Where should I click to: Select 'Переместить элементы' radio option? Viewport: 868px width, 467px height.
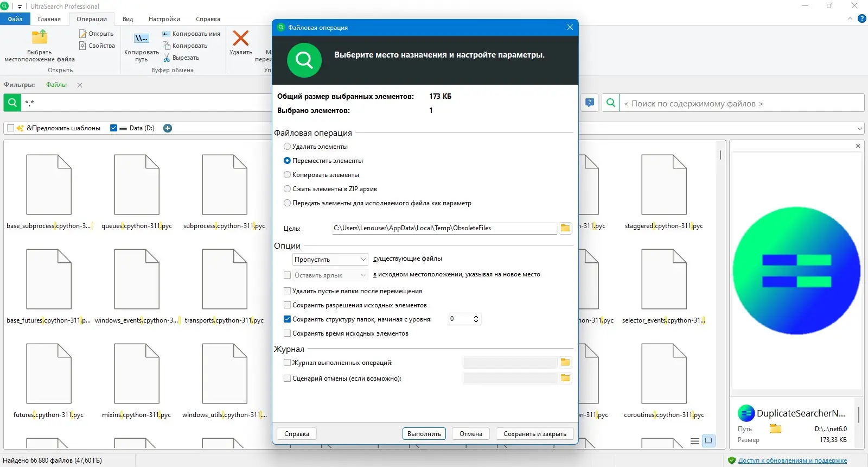[288, 161]
